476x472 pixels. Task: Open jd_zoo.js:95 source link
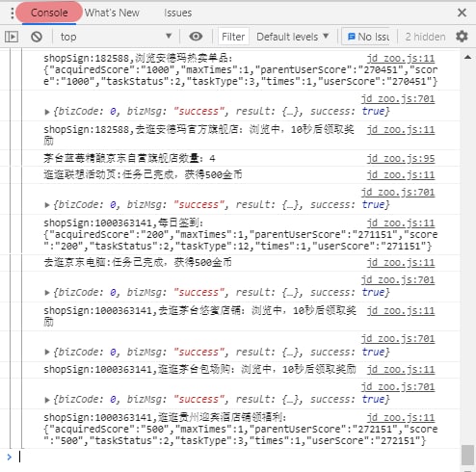(401, 158)
